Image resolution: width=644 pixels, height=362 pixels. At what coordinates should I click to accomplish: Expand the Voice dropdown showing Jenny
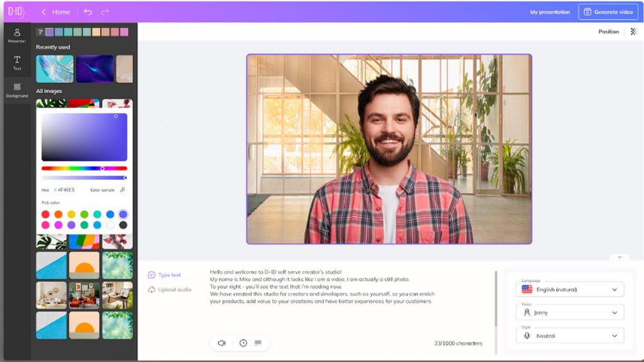570,312
